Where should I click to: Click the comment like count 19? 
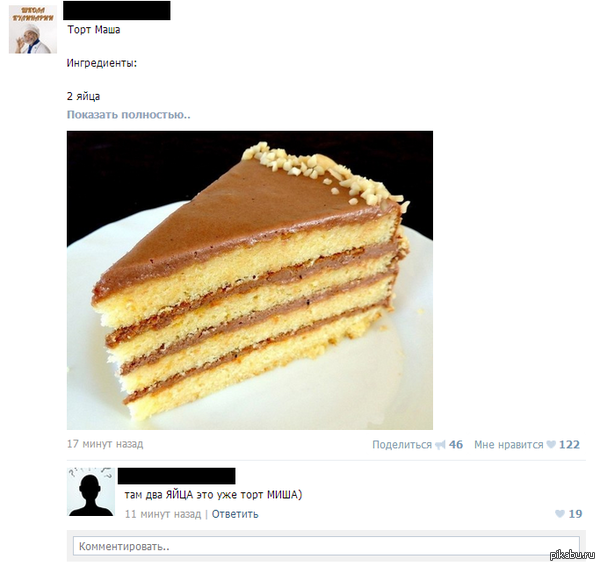(575, 514)
